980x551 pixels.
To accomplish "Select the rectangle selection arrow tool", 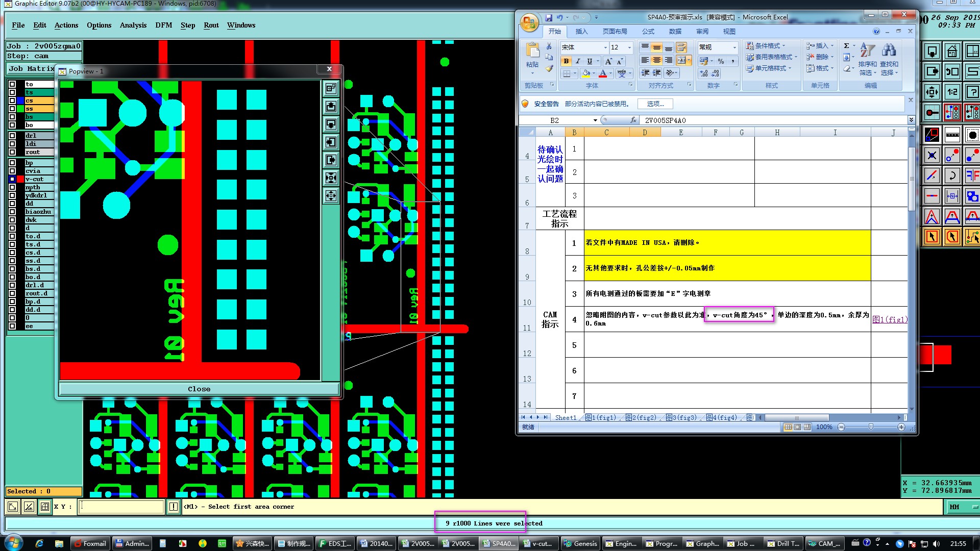I will pos(932,237).
